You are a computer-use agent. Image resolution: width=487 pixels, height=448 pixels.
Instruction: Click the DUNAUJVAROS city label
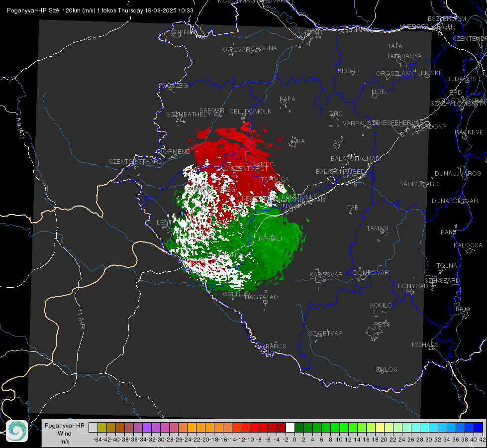(x=458, y=174)
